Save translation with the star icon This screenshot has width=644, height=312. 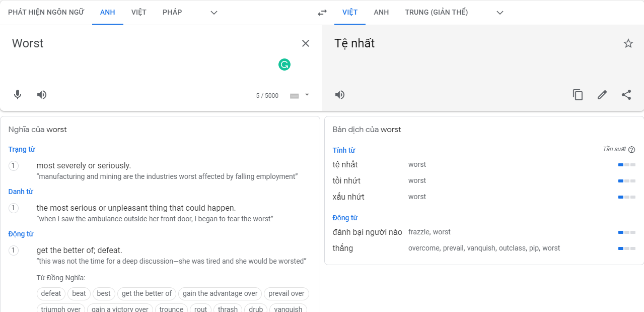[x=628, y=43]
